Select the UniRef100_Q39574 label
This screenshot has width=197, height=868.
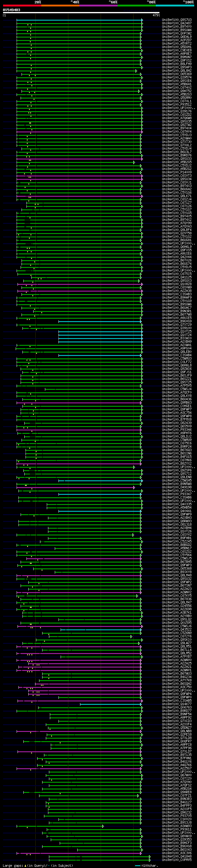tap(177, 78)
